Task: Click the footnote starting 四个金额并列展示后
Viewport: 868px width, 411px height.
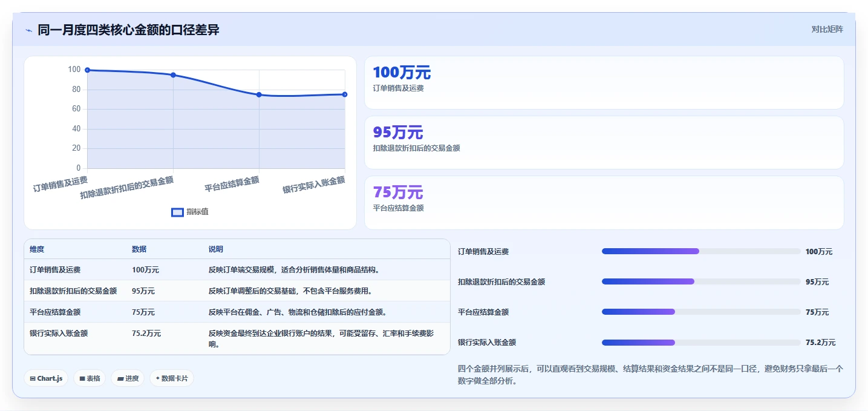Action: click(650, 375)
